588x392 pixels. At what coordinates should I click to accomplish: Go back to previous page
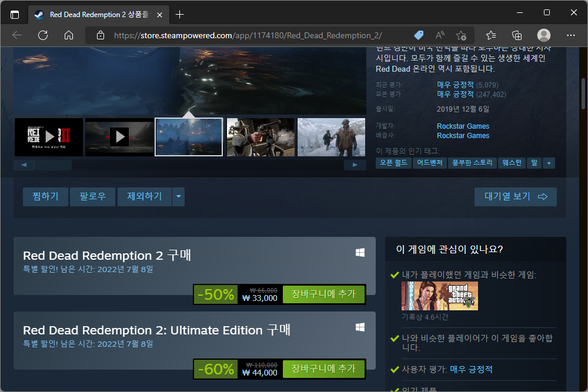[17, 36]
